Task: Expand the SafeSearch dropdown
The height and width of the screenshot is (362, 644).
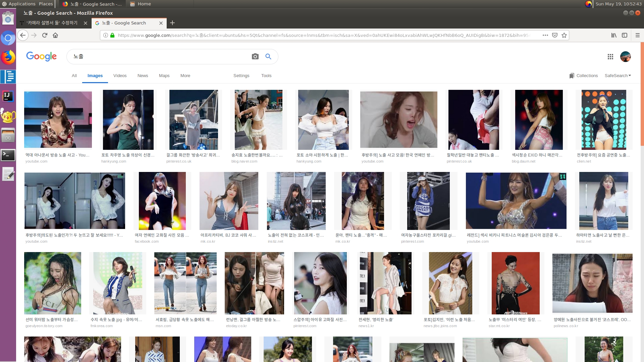Action: [618, 76]
